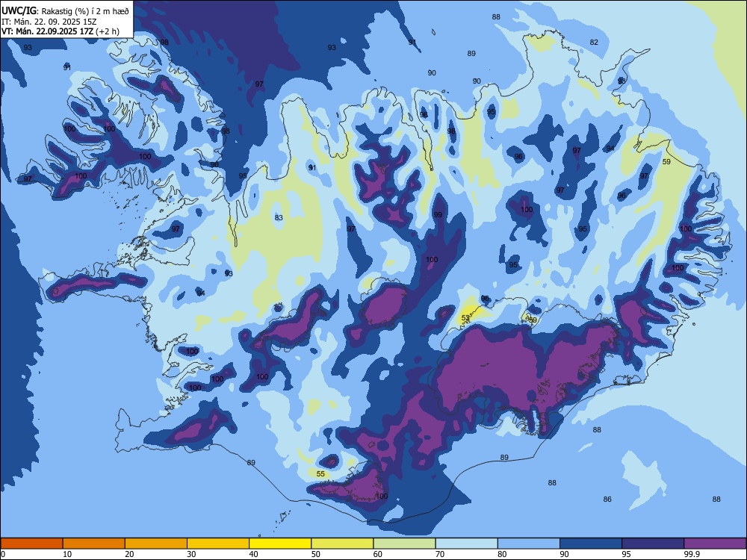This screenshot has width=747, height=560.
Task: Click the '50' legend tick label
Action: click(315, 554)
